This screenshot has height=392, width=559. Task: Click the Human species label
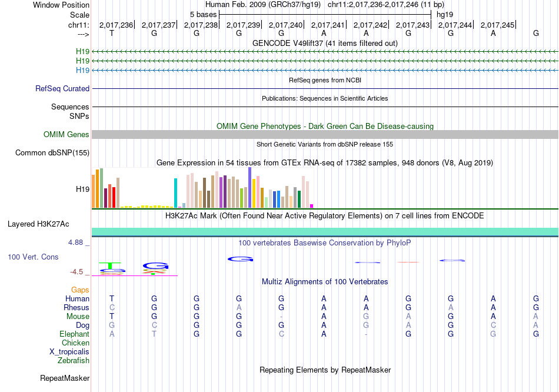coord(77,298)
